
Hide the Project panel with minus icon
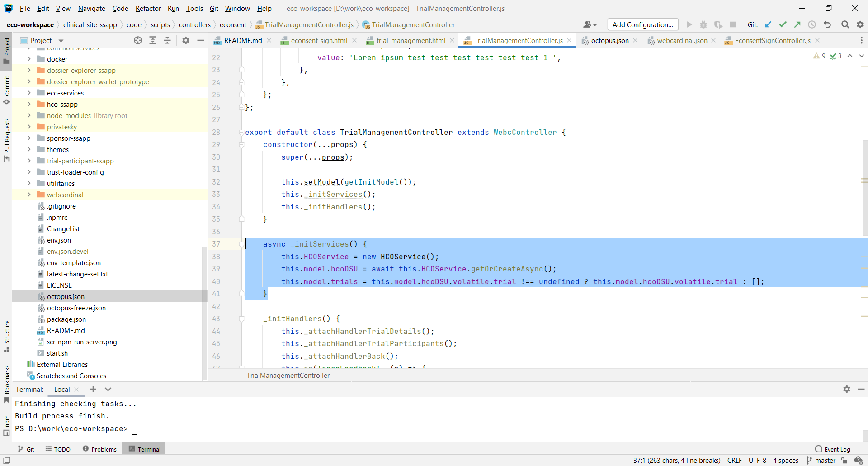pos(200,40)
